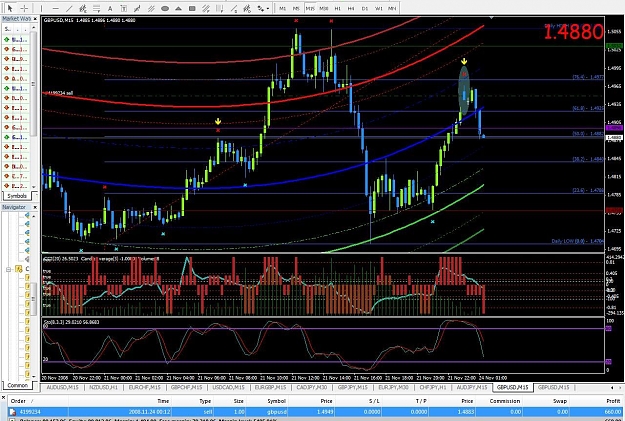Select the rectangle drawing tool

coord(192,8)
